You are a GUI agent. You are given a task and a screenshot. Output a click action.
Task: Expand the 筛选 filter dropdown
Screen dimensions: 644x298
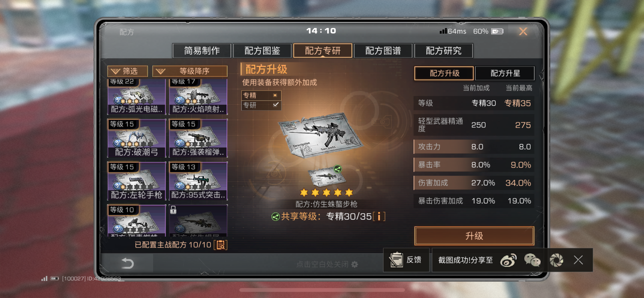[127, 71]
